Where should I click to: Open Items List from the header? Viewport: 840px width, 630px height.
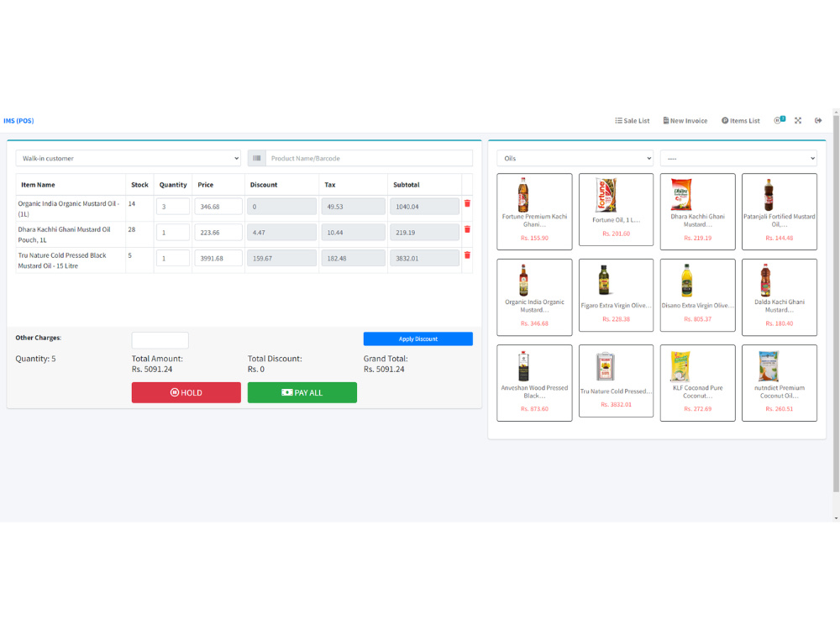pos(740,120)
